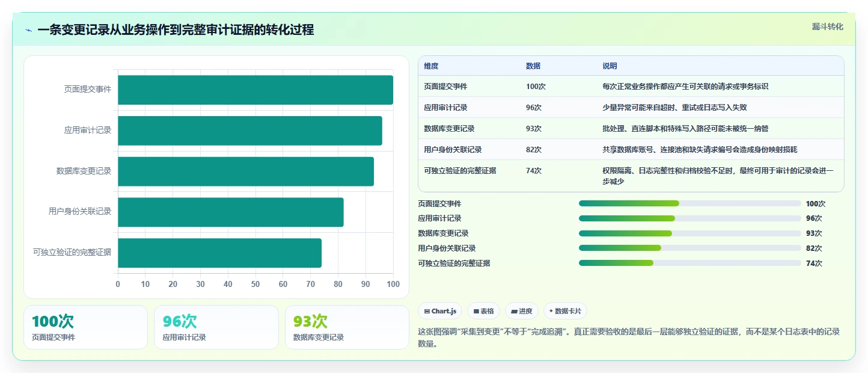Click the chart axis label 页面提交事件
The width and height of the screenshot is (868, 373).
click(88, 90)
